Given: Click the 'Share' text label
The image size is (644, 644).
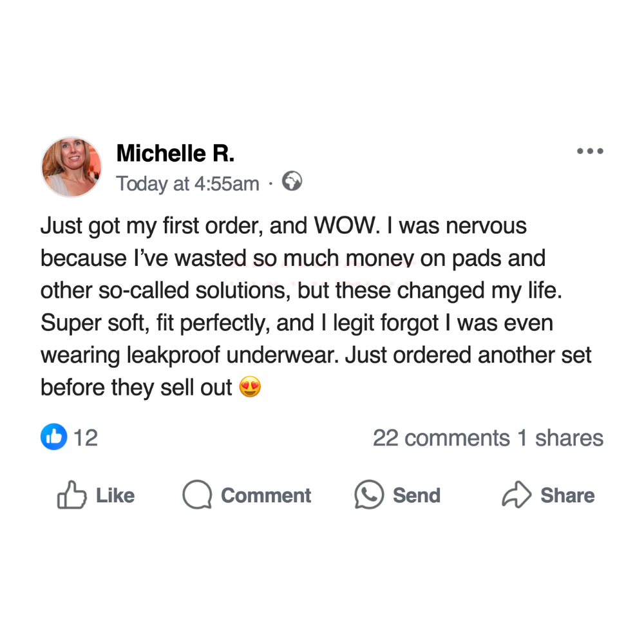Looking at the screenshot, I should (567, 495).
